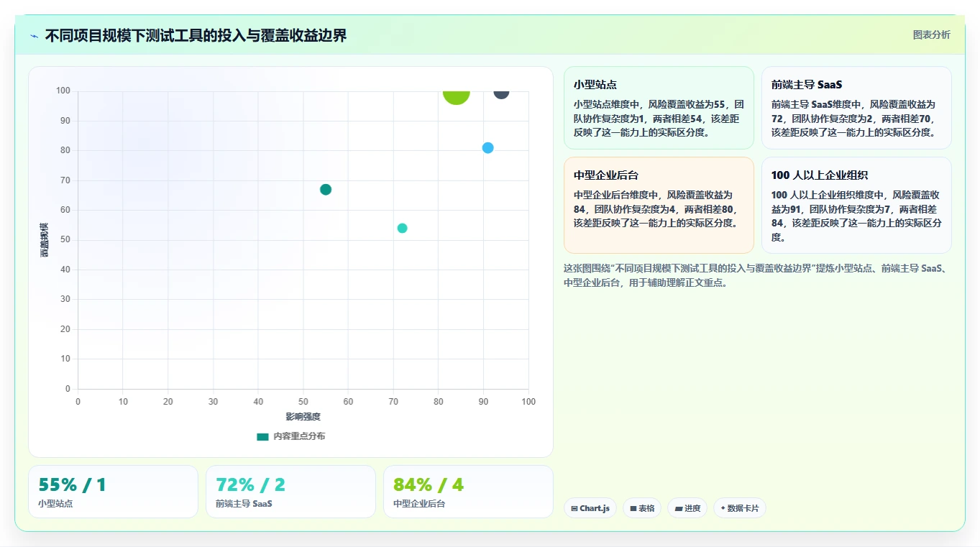This screenshot has width=980, height=547.
Task: Click the 覆盖规模 y-axis label
Action: [45, 240]
